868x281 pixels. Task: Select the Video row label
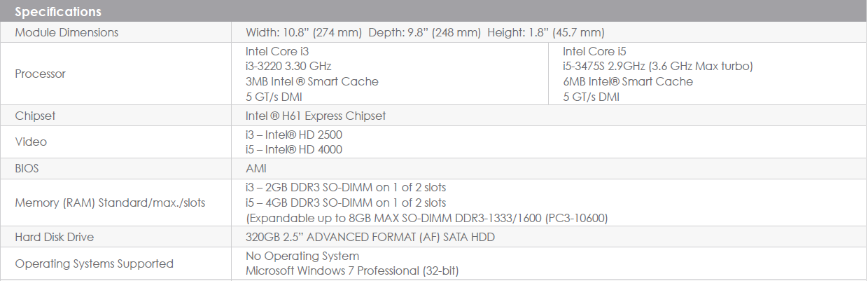pos(31,142)
